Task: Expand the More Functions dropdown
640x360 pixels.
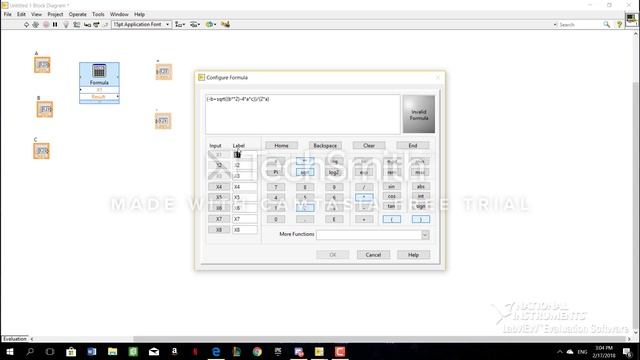Action: (425, 235)
